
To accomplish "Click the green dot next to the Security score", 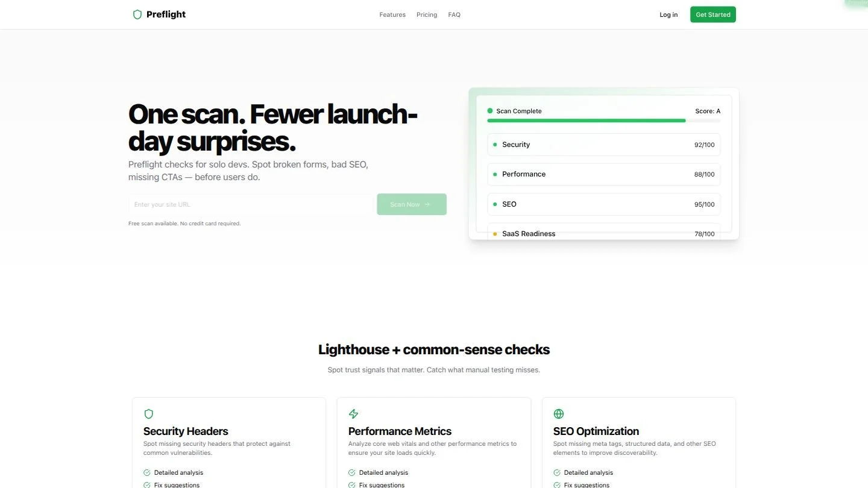I will click(x=494, y=145).
